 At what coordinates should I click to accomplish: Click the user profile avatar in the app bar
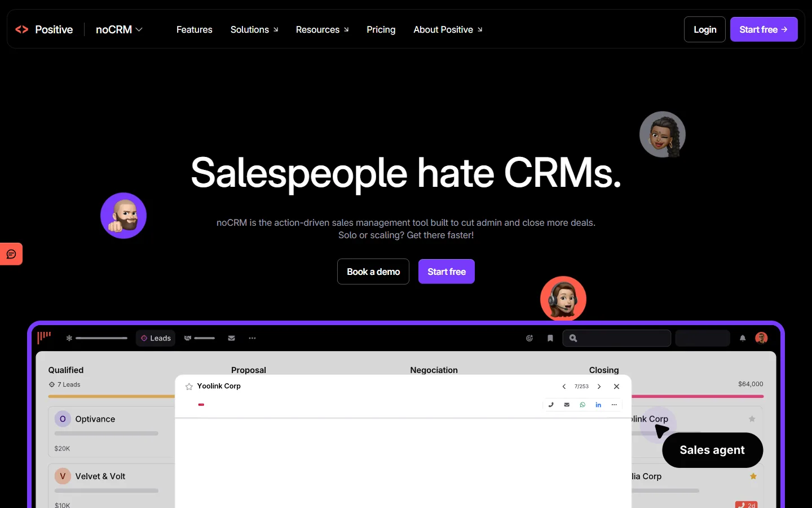pyautogui.click(x=761, y=338)
